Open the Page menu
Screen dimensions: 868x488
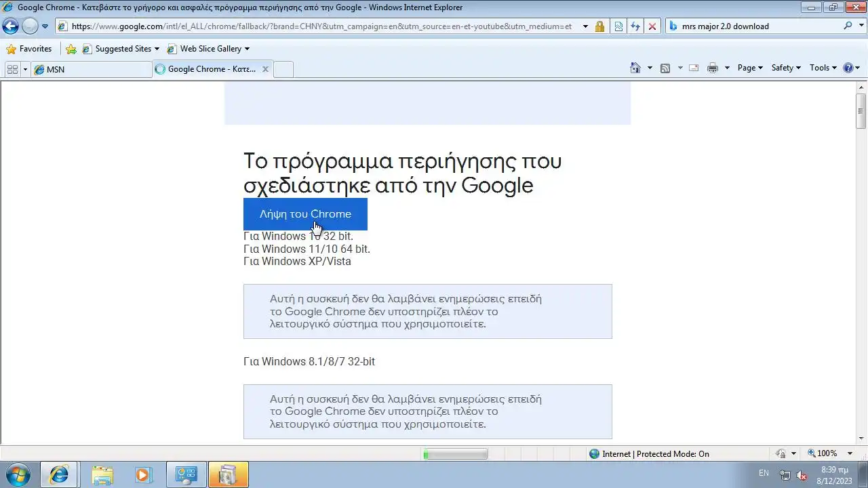click(750, 68)
